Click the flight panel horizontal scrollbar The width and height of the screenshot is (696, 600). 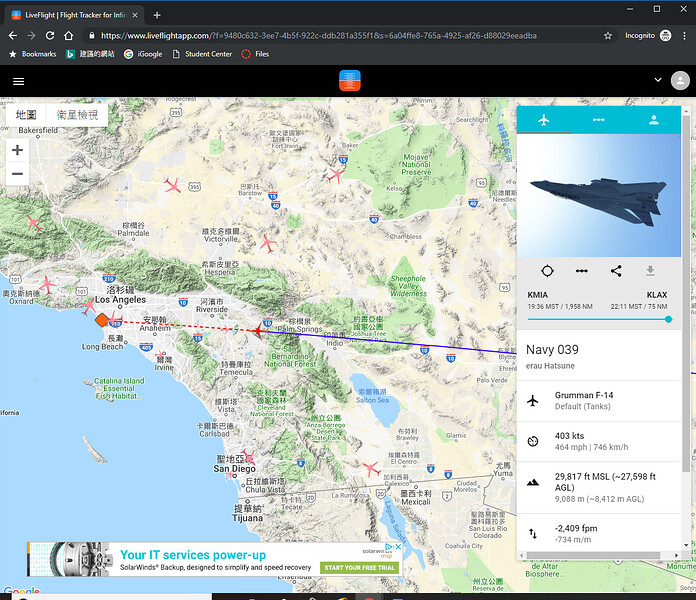(x=593, y=555)
